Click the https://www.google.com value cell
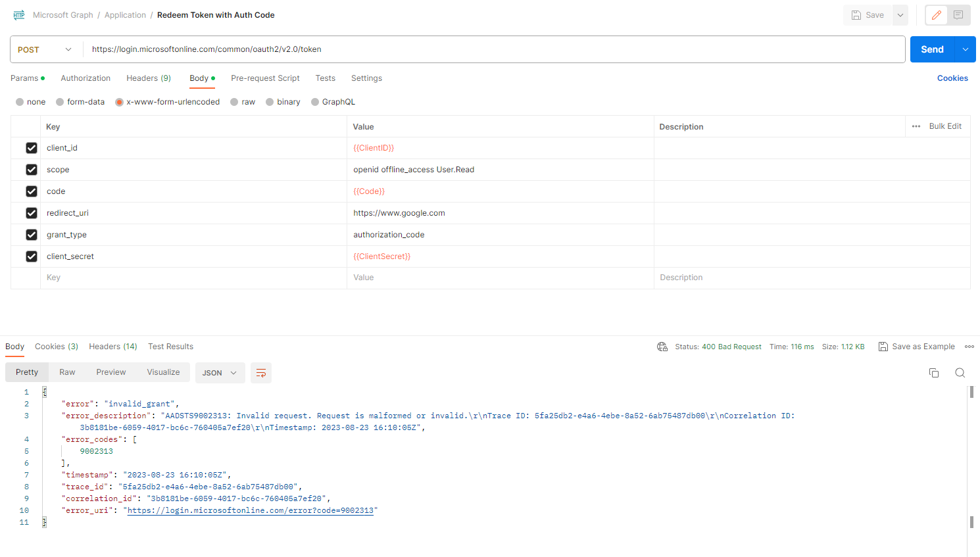The width and height of the screenshot is (980, 557). coord(500,213)
